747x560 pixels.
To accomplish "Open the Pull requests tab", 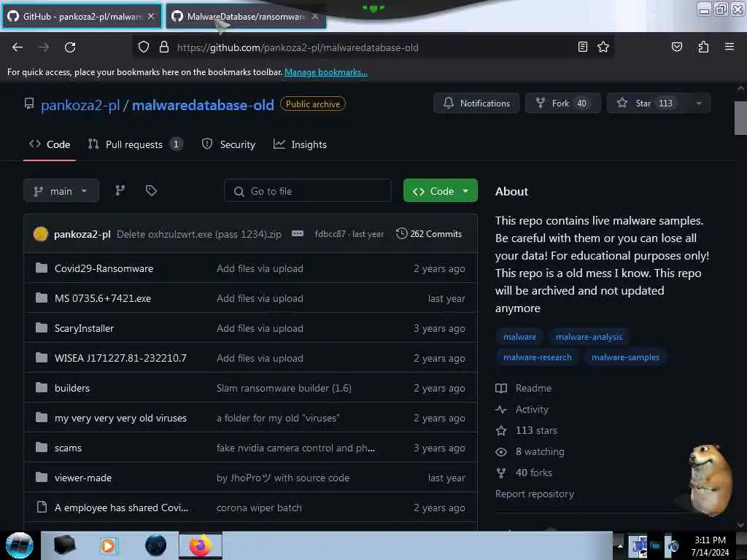I will (135, 144).
